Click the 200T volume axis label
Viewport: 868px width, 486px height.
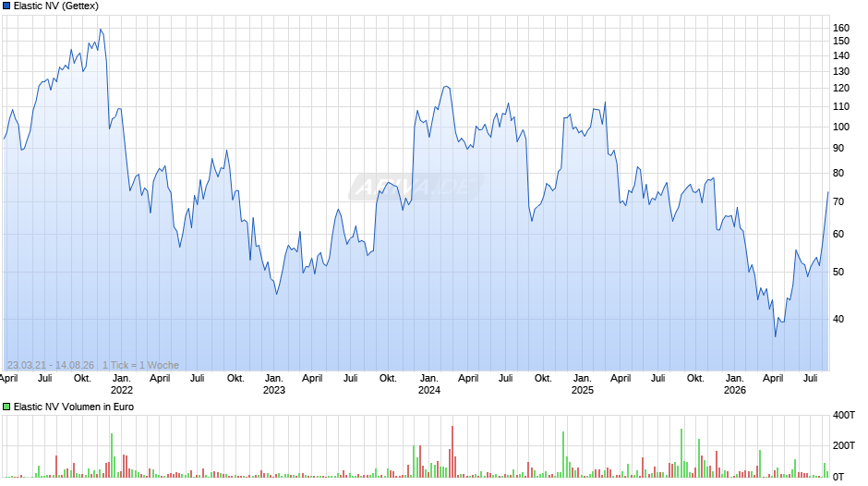coord(844,445)
